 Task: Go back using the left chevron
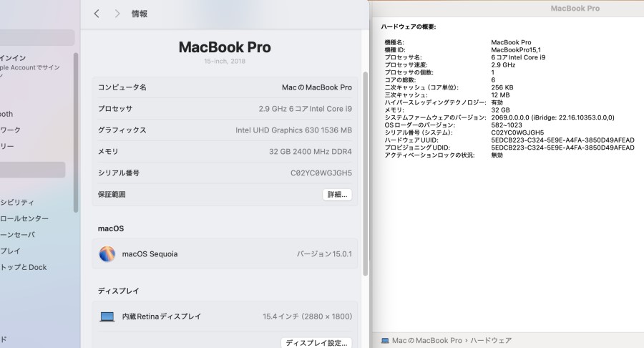pos(97,14)
